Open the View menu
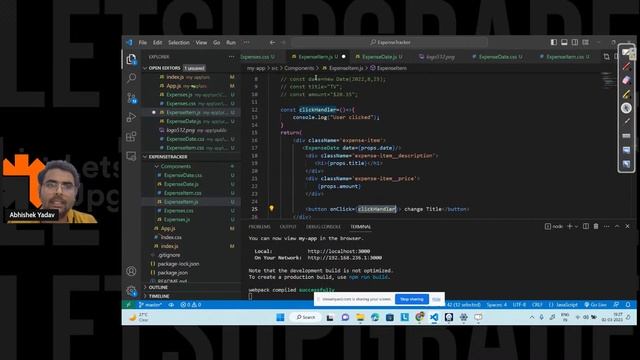This screenshot has height=360, width=640. (x=201, y=42)
